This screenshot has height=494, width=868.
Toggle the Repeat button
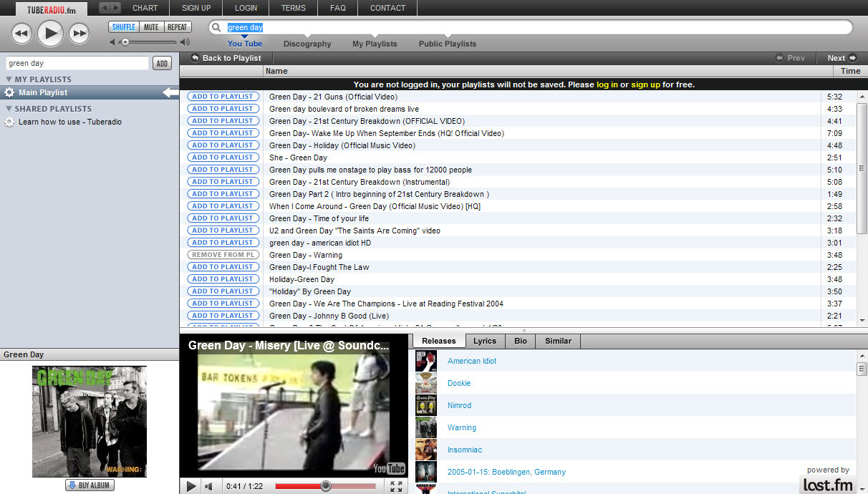click(x=176, y=27)
